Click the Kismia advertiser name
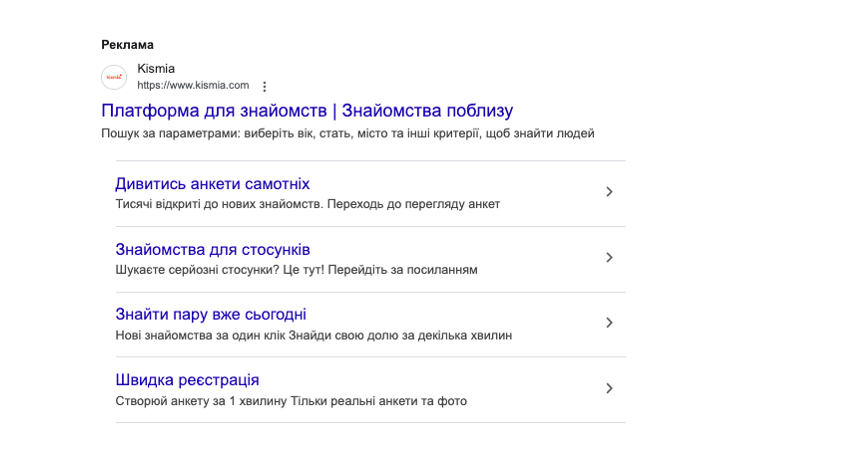The width and height of the screenshot is (843, 464). 156,69
